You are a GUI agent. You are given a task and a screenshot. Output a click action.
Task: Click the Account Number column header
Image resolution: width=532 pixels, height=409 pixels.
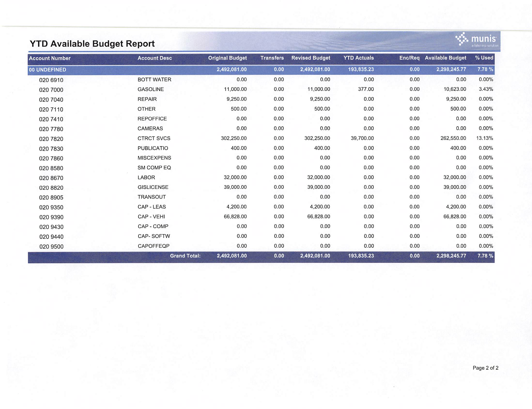[x=50, y=58]
